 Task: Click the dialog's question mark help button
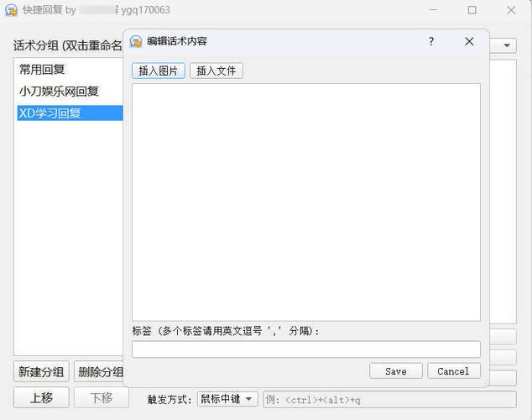pos(431,41)
